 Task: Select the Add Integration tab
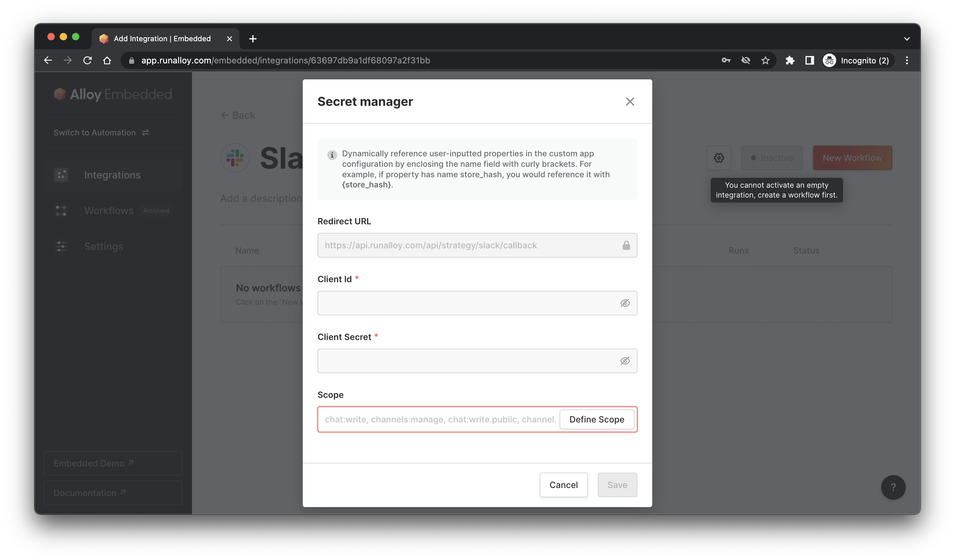pos(162,39)
